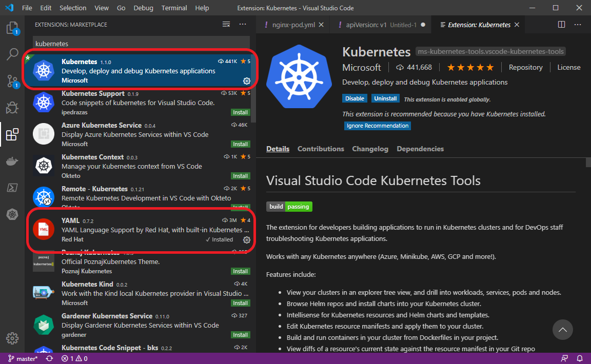591x364 pixels.
Task: Disable the Kubernetes extension
Action: (x=354, y=98)
